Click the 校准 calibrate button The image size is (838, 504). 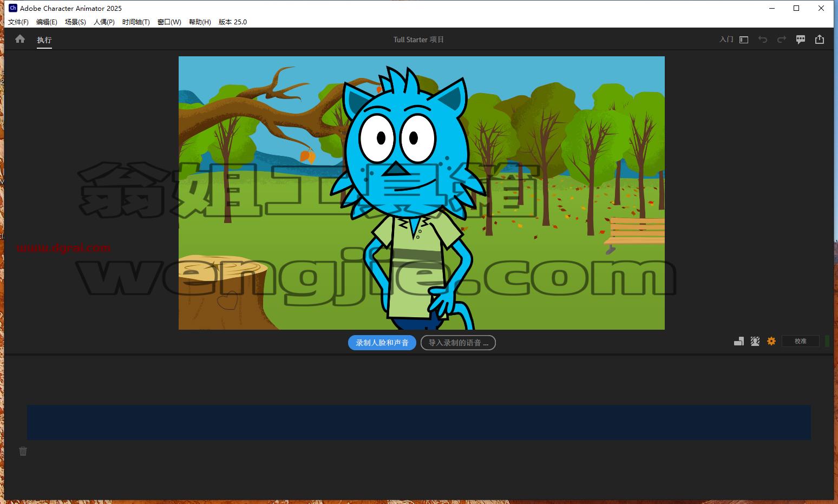(801, 341)
